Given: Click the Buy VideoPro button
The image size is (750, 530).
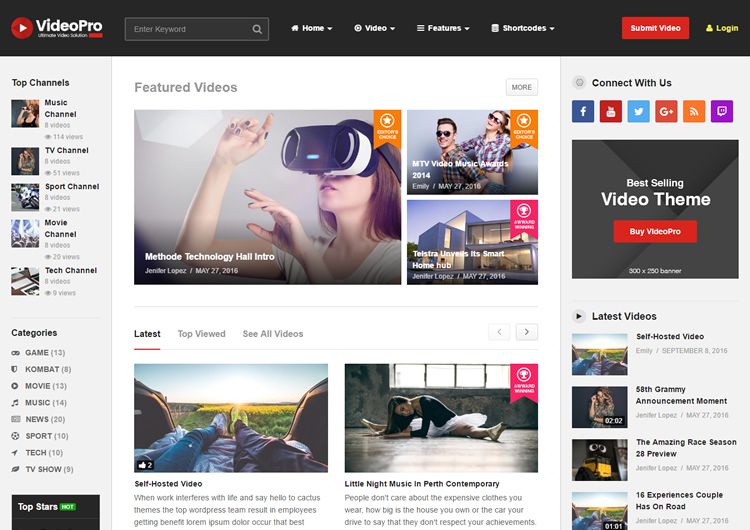Looking at the screenshot, I should [655, 231].
